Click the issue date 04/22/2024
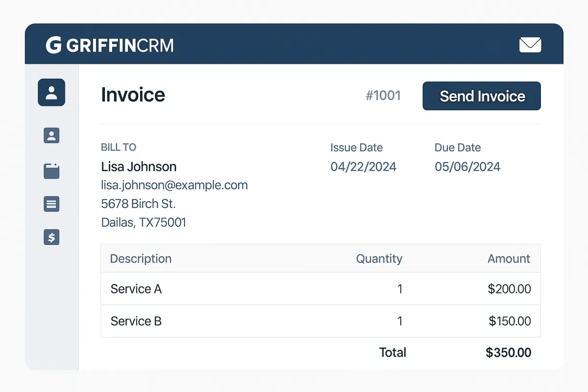Screen dimensions: 588x392 point(363,167)
